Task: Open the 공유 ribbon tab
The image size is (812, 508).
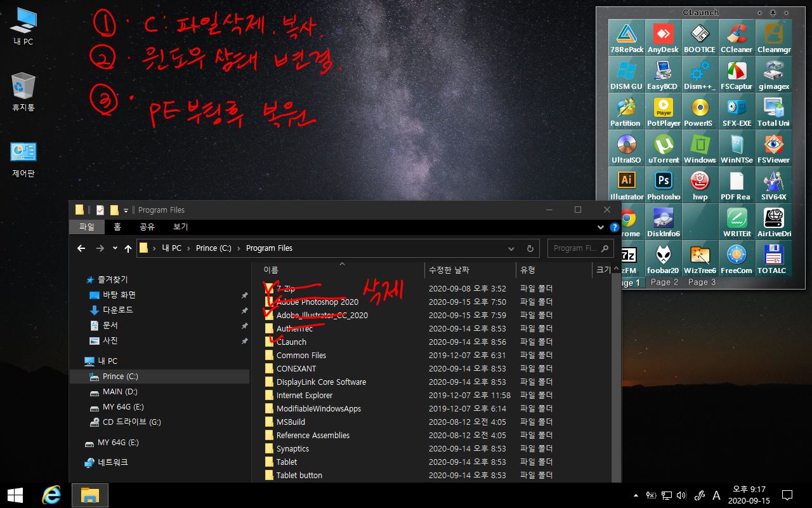Action: pyautogui.click(x=147, y=227)
